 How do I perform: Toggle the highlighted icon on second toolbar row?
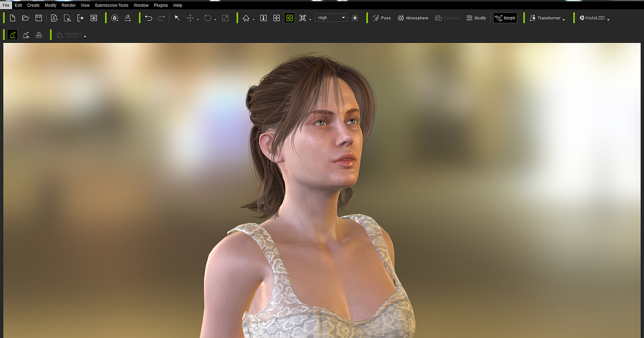(12, 35)
